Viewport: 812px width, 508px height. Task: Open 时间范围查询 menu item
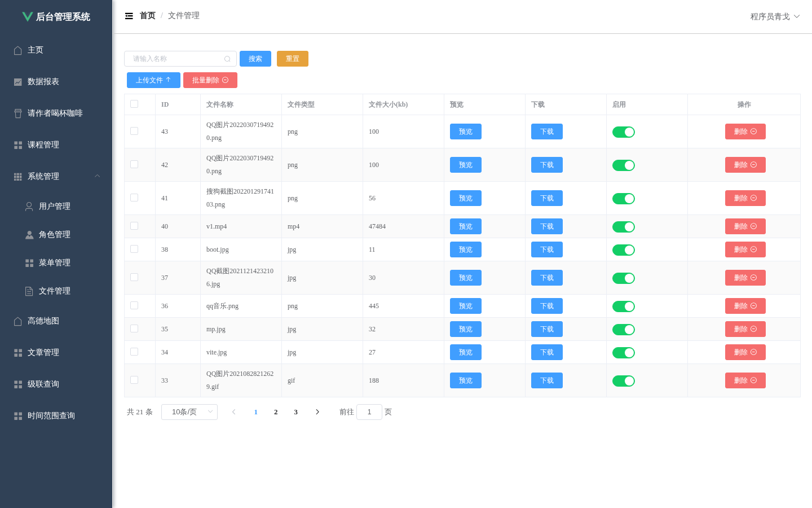point(56,416)
